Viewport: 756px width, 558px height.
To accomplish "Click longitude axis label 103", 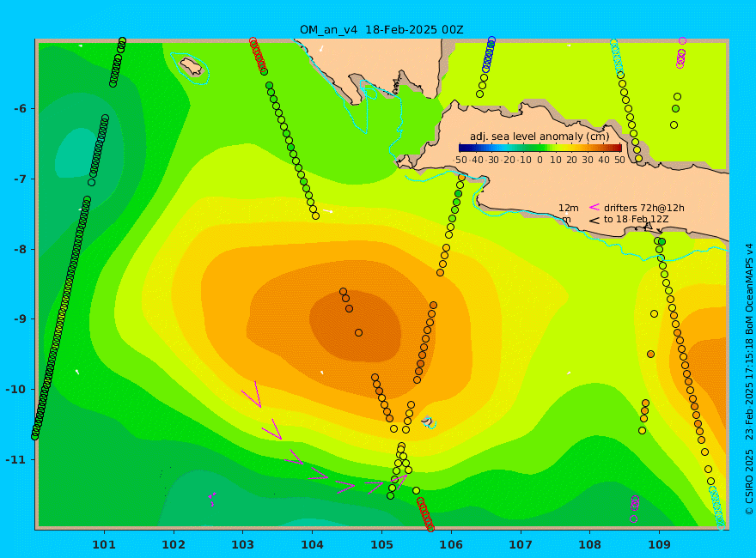I will (243, 545).
